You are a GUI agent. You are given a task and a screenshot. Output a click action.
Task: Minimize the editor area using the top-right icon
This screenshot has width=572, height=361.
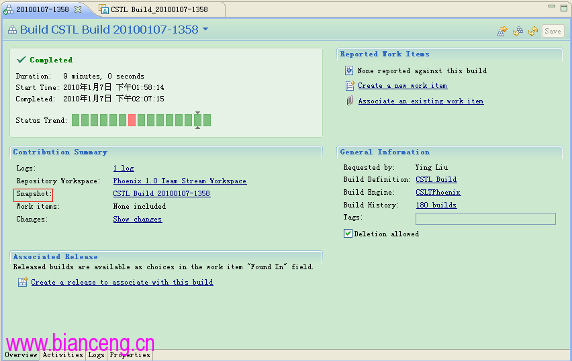tap(552, 7)
